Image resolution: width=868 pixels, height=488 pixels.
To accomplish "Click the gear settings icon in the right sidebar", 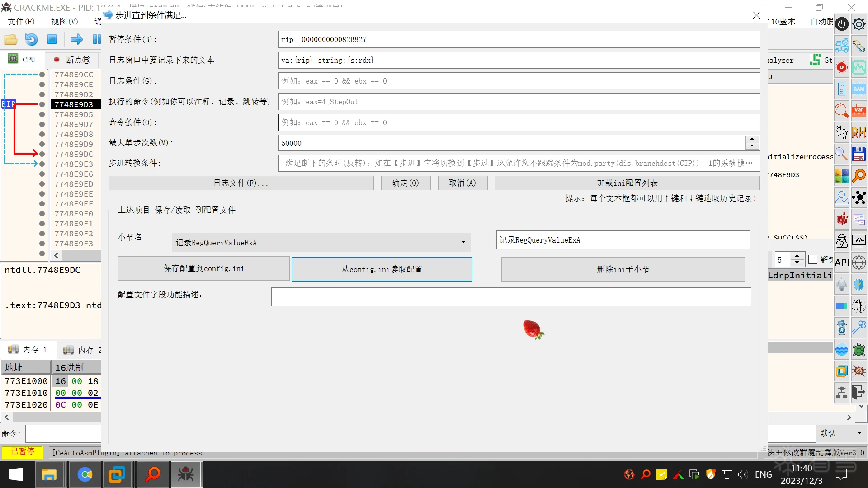I will pos(859,24).
